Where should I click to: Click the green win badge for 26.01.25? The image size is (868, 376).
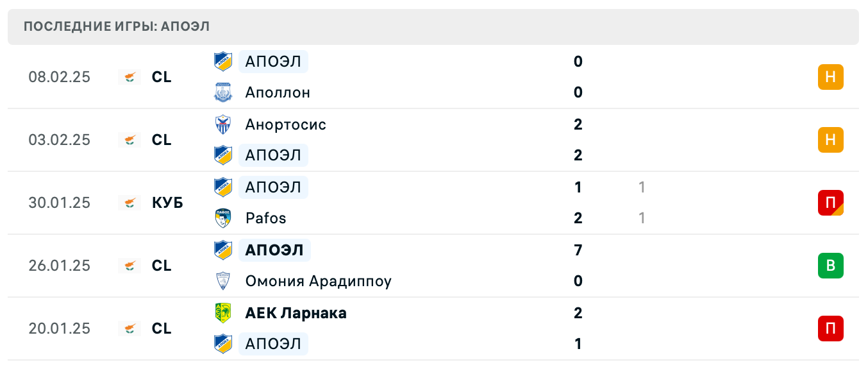pyautogui.click(x=830, y=266)
